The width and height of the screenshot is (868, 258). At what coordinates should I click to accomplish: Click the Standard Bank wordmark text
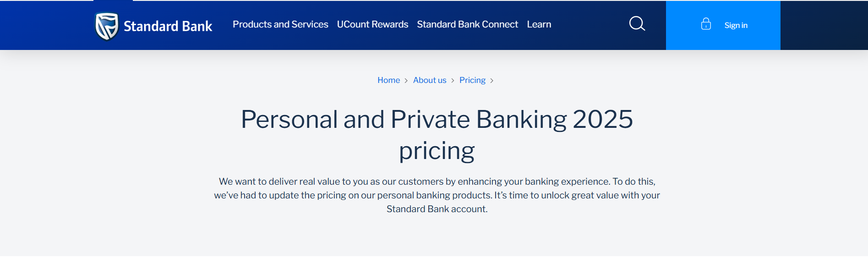pyautogui.click(x=168, y=26)
